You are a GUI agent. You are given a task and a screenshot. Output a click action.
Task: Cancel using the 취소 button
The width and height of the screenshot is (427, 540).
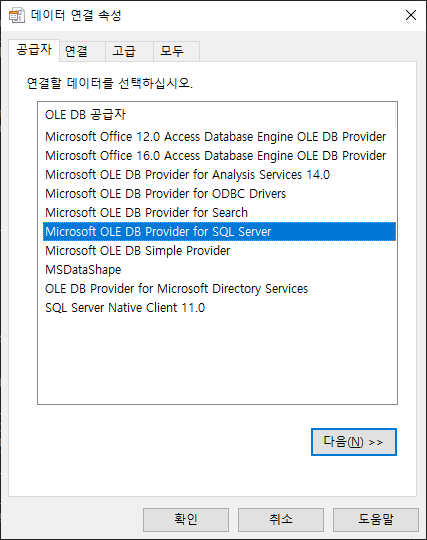281,519
